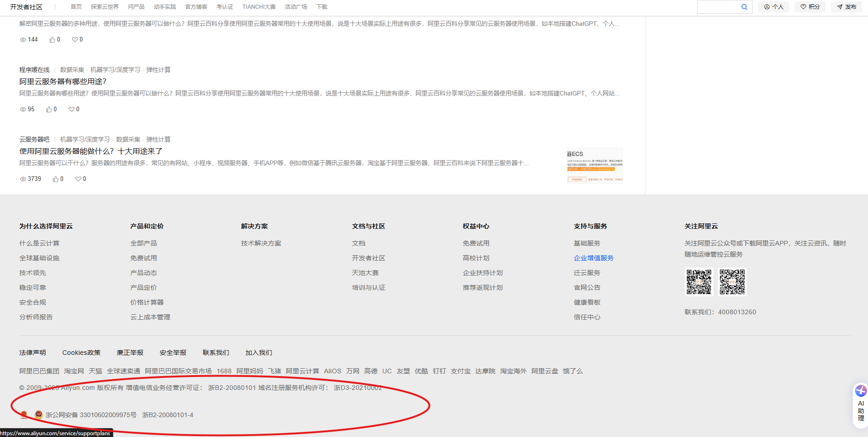This screenshot has width=868, height=437.
Task: Click the first QR code image
Action: (x=699, y=282)
